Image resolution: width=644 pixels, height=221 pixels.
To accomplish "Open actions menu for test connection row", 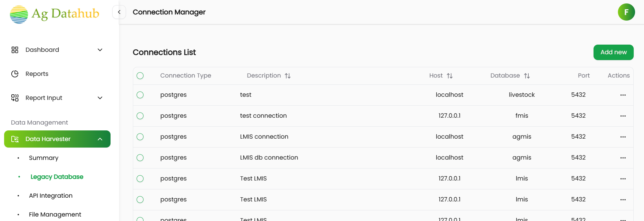I will pos(623,116).
